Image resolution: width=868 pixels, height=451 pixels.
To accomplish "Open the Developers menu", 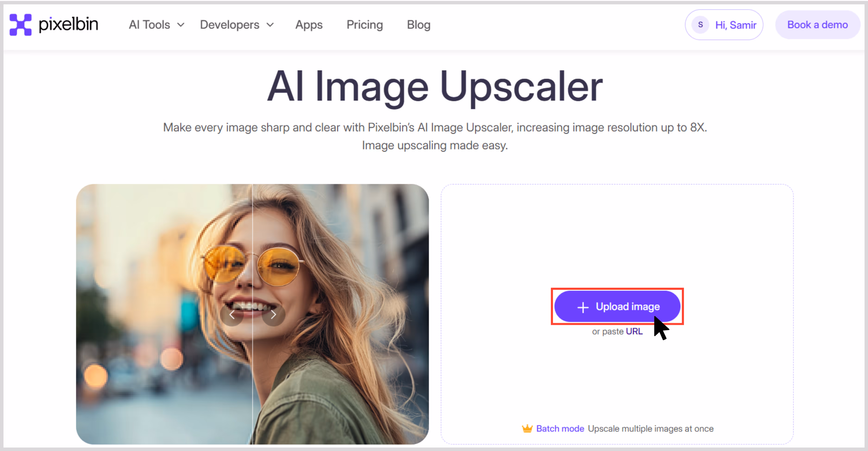I will 229,25.
